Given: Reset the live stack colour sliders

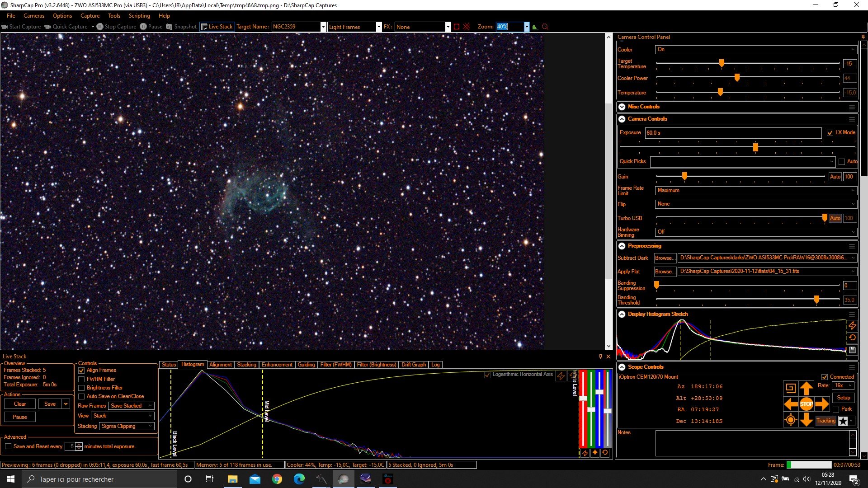Looking at the screenshot, I should point(605,453).
